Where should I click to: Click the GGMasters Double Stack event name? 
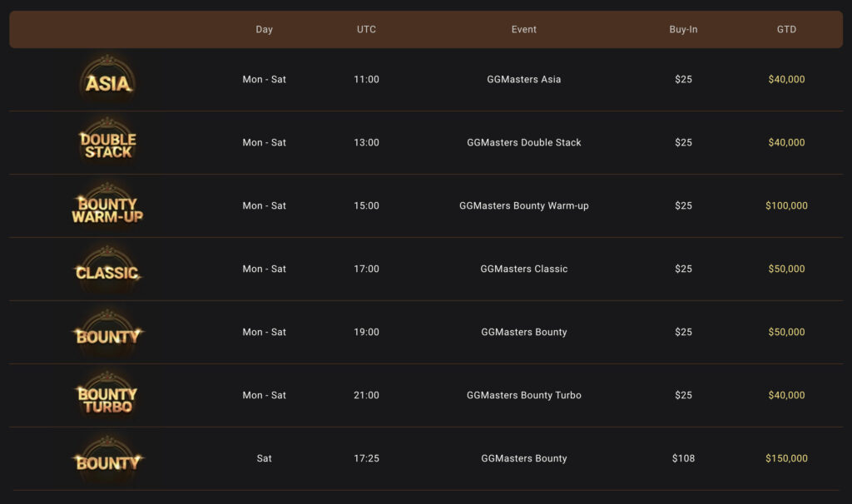(x=524, y=143)
